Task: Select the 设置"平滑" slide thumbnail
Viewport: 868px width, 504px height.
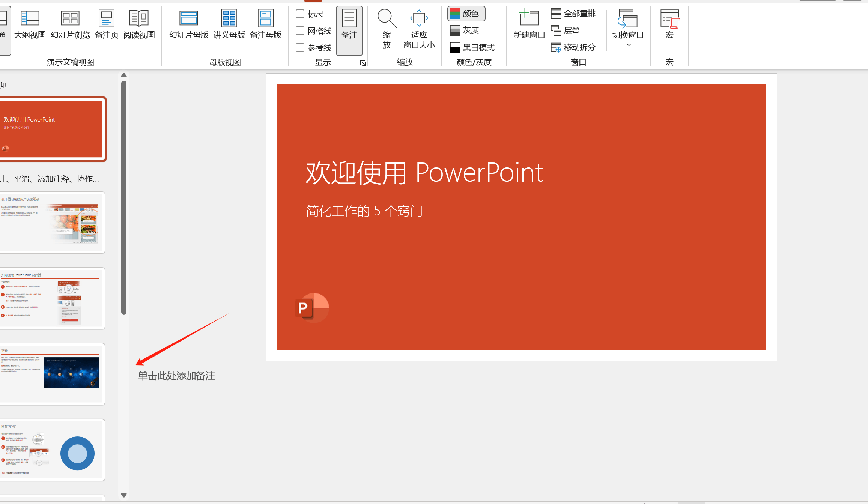Action: (52, 450)
